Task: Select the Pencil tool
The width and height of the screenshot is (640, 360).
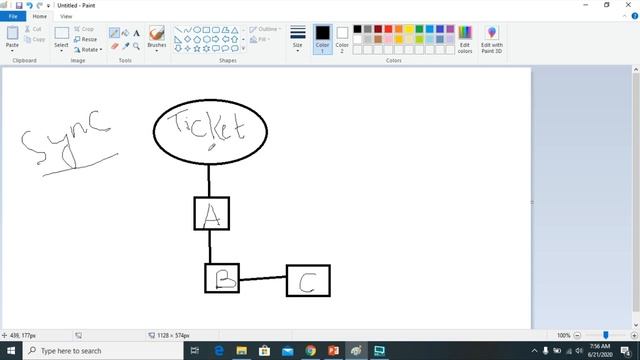Action: coord(114,33)
